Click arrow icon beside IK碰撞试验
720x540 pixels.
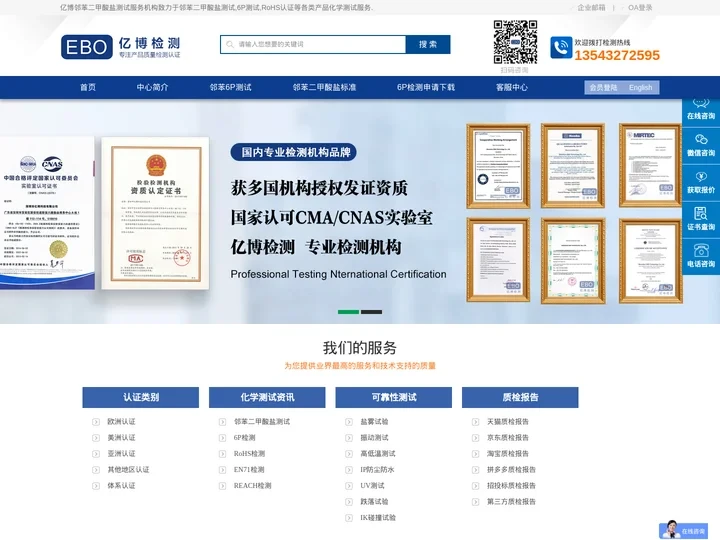[x=349, y=518]
